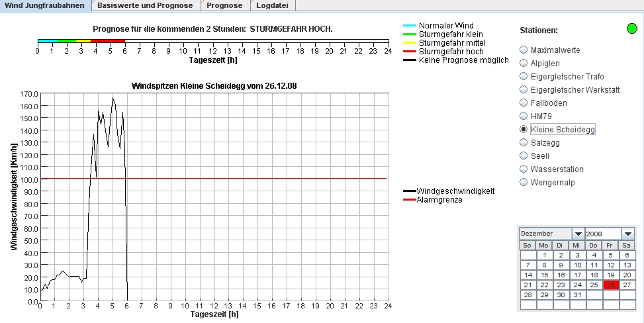Open the year dropdown showing 2008
Viewport: 644px width, 323px height.
tap(627, 234)
